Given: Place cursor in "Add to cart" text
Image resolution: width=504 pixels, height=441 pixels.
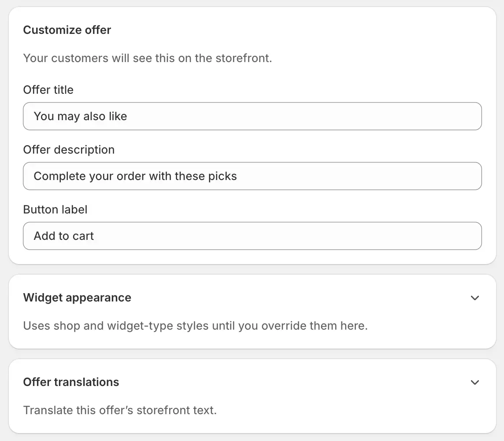Looking at the screenshot, I should (x=63, y=236).
